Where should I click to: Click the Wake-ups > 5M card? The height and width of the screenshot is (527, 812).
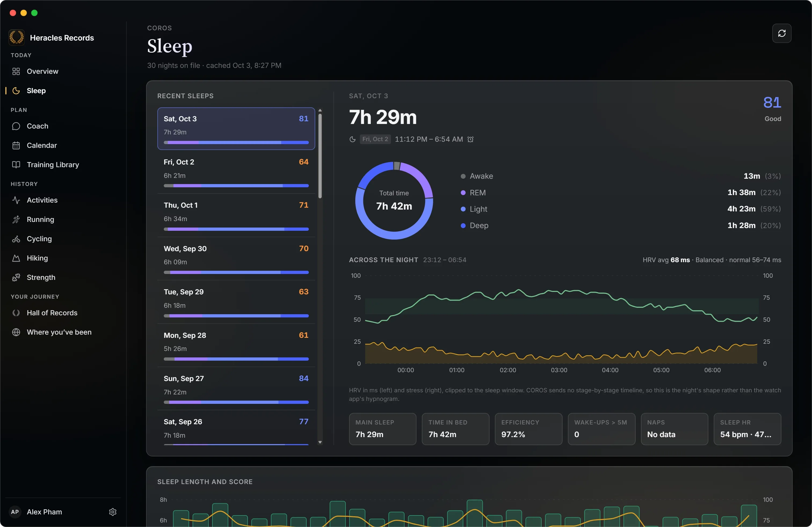[x=601, y=429]
